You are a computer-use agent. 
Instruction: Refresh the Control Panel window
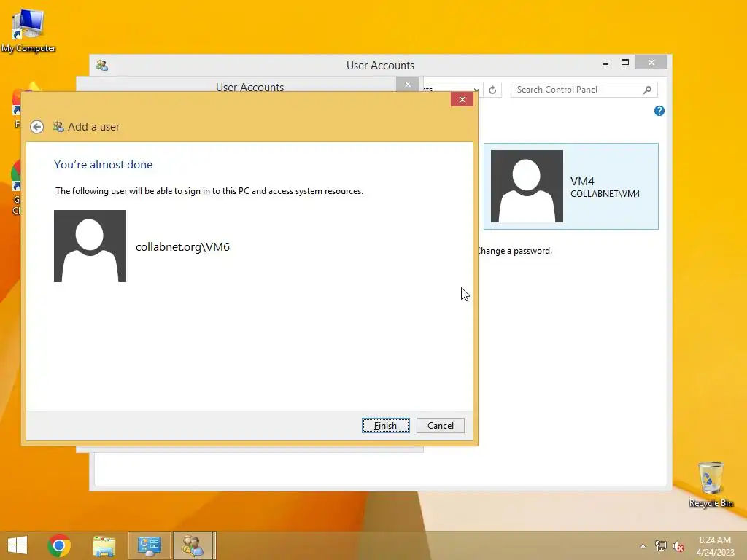pos(492,90)
